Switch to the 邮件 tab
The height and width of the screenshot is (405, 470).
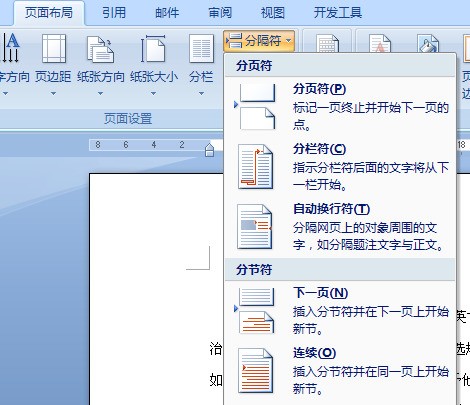coord(167,13)
